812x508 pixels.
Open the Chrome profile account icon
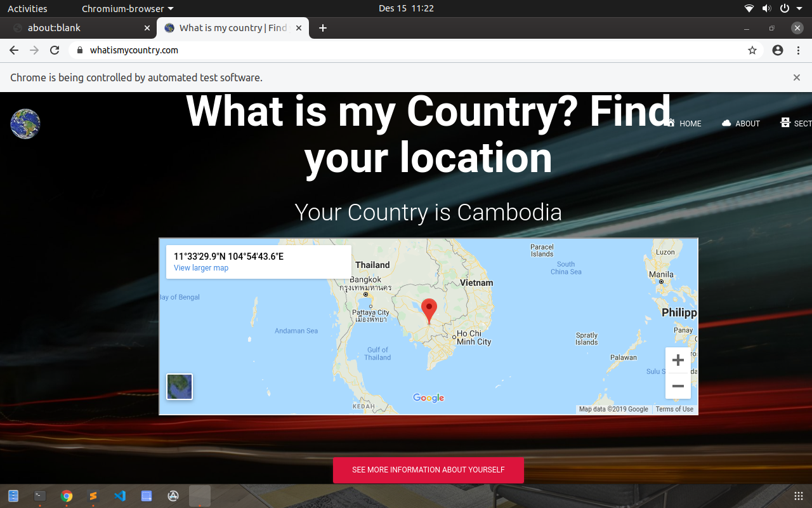point(778,50)
